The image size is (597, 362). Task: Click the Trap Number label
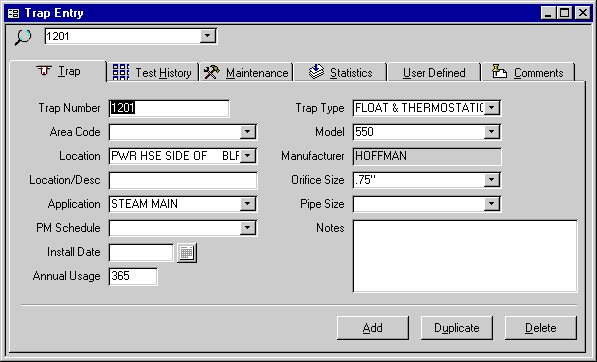(x=69, y=108)
